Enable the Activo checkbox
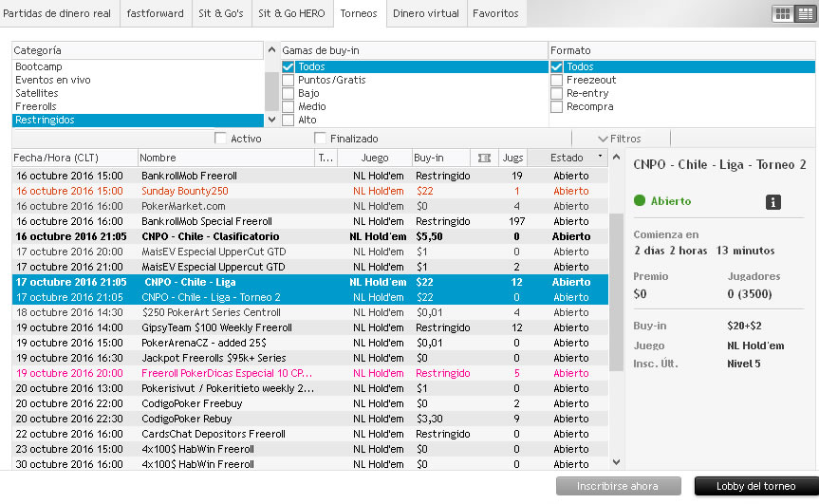This screenshot has width=819, height=504. [221, 139]
